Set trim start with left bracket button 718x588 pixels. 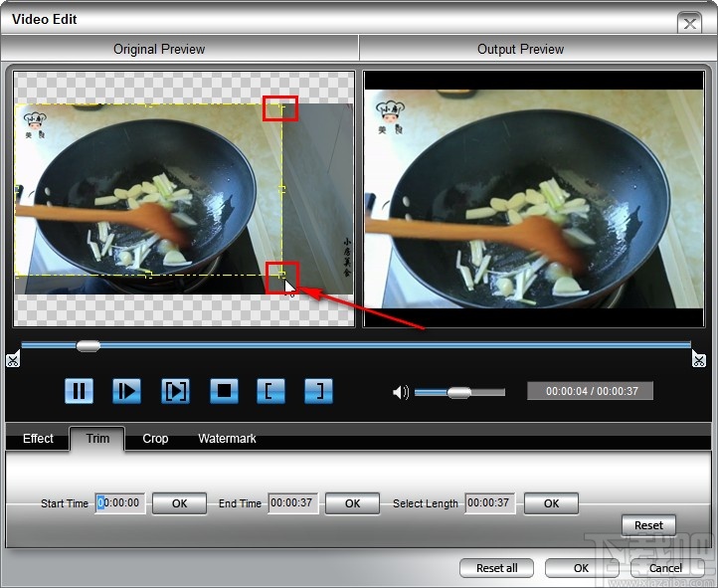point(270,391)
